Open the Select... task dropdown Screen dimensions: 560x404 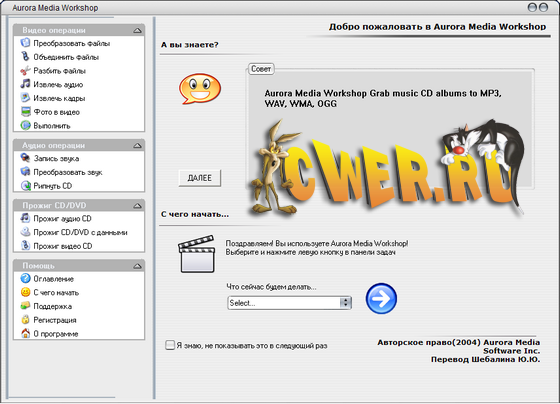click(x=289, y=303)
